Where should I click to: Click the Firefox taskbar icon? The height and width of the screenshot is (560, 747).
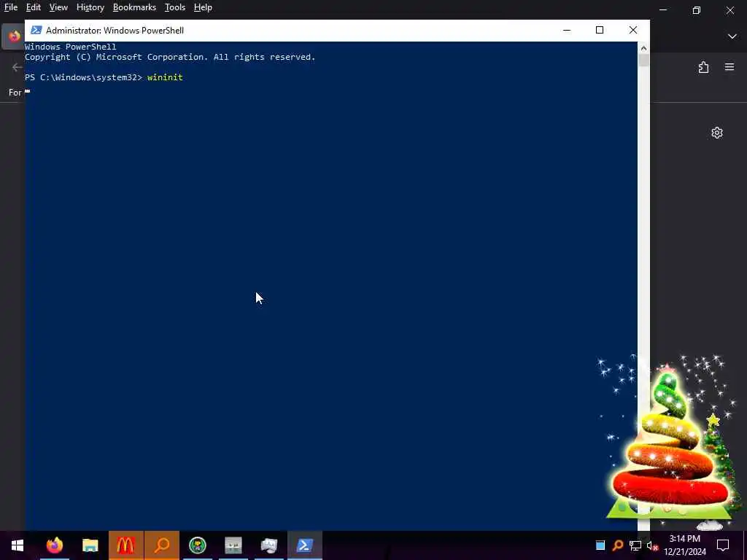coord(54,545)
